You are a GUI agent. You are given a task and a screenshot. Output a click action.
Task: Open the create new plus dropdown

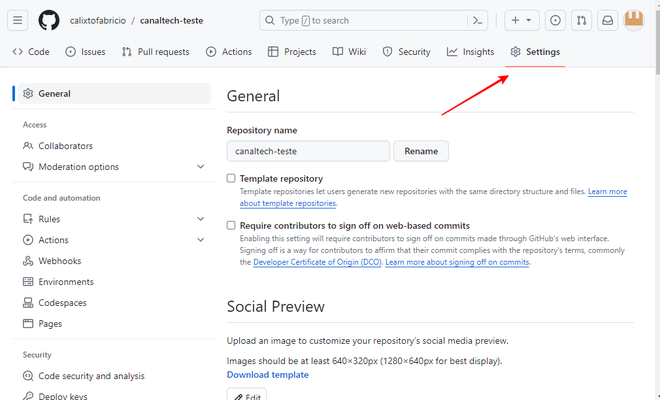click(520, 20)
